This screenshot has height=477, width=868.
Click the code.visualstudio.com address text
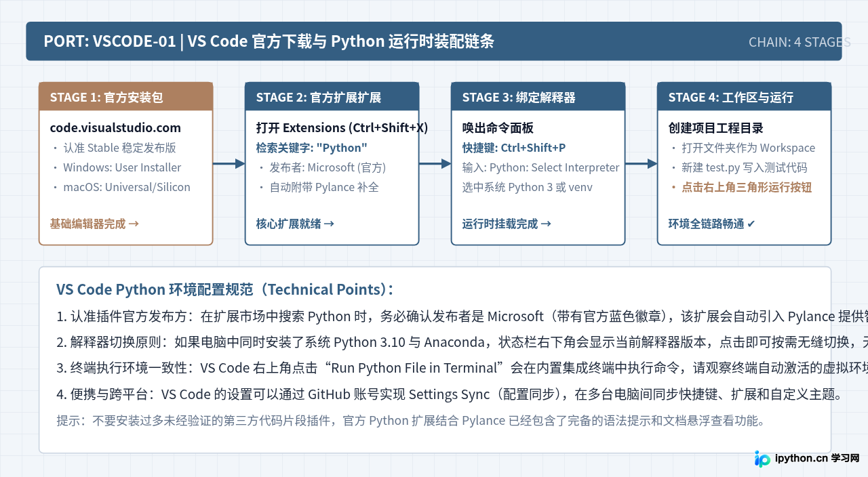(115, 128)
